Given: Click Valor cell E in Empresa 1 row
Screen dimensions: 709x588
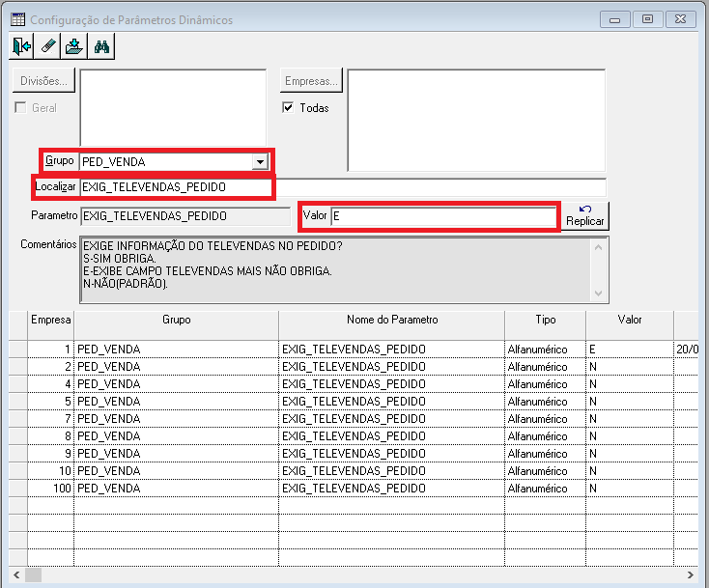Looking at the screenshot, I should coord(630,349).
